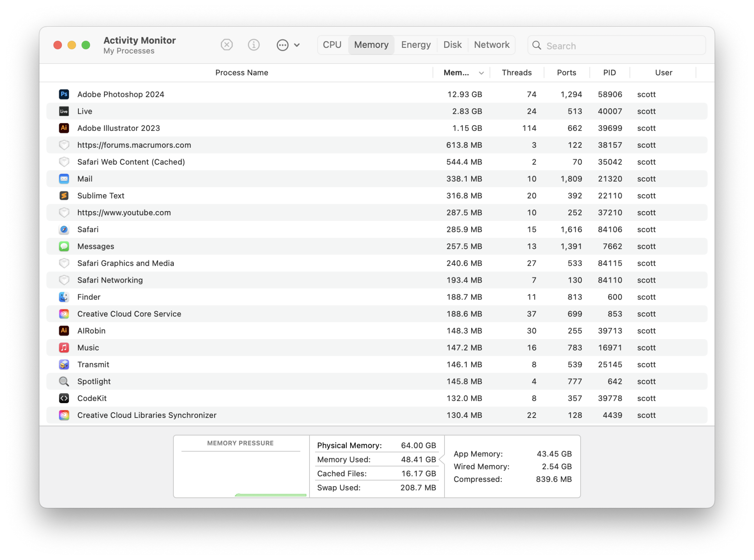The height and width of the screenshot is (560, 754).
Task: Select the Adobe Photoshop 2024 process name
Action: click(x=121, y=94)
